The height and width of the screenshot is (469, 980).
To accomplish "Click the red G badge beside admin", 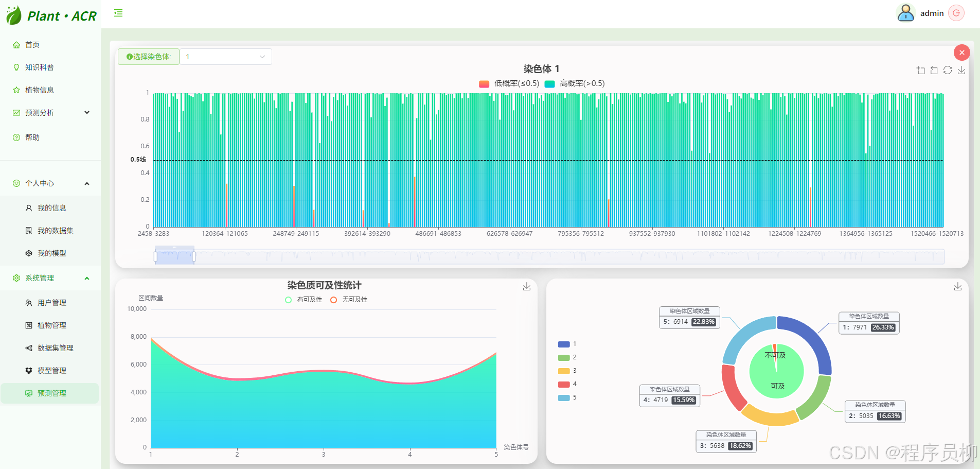I will point(956,13).
